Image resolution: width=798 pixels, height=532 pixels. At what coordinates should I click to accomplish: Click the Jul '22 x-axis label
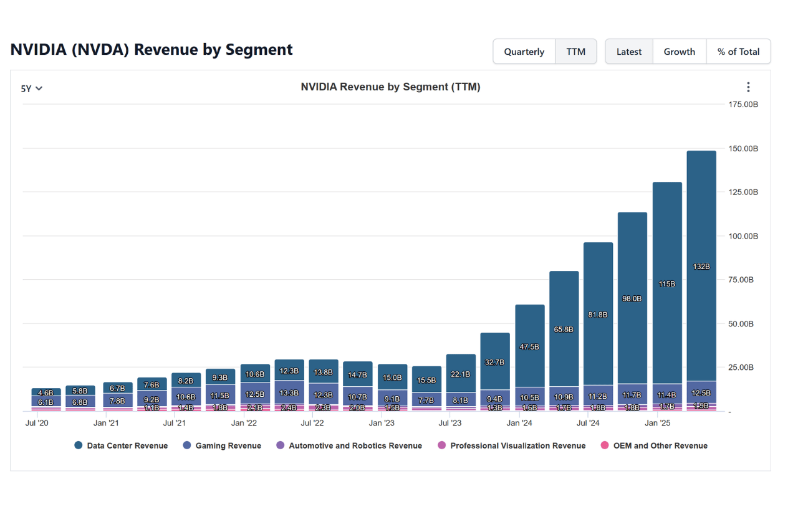coord(312,423)
